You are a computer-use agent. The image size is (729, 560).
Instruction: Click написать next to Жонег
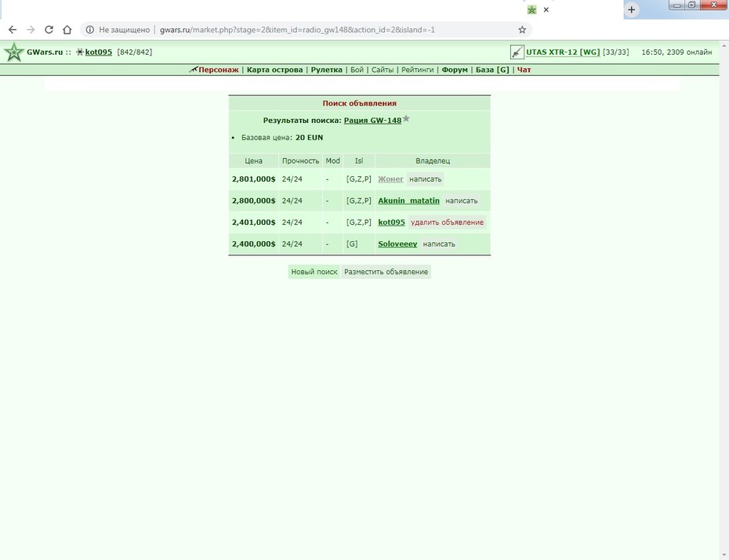click(426, 179)
